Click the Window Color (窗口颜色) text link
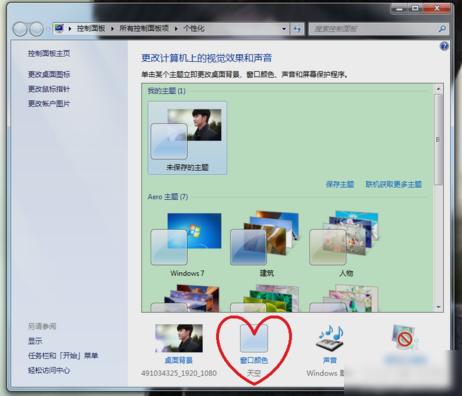The image size is (462, 396). point(254,360)
